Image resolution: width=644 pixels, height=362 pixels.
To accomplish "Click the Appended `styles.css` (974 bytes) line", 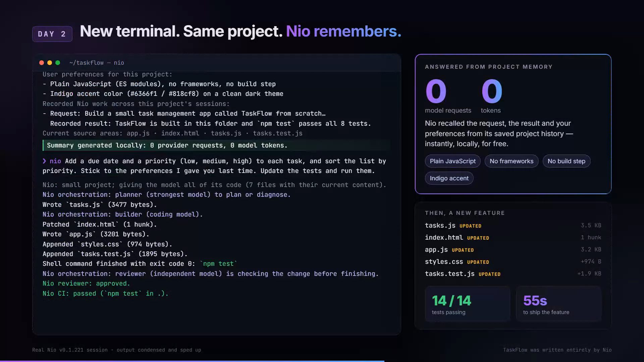I will [x=107, y=244].
